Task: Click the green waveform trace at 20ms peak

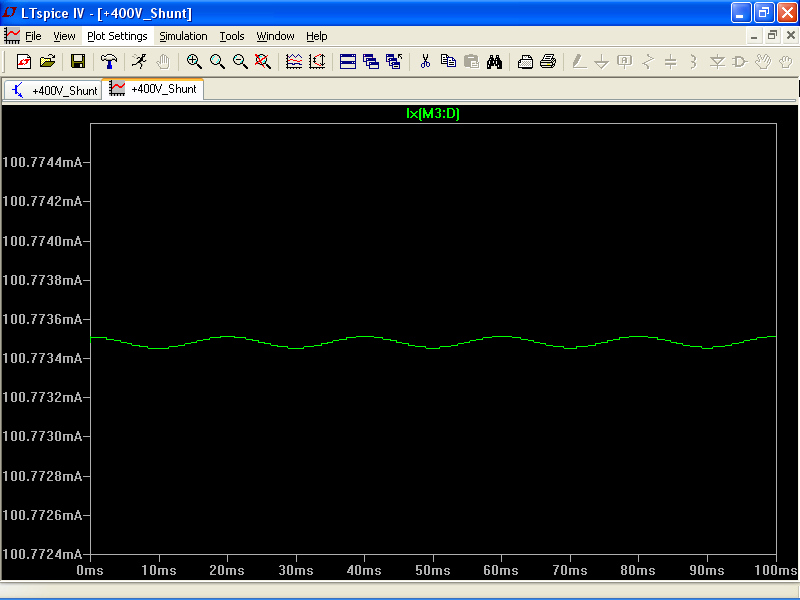Action: (227, 337)
